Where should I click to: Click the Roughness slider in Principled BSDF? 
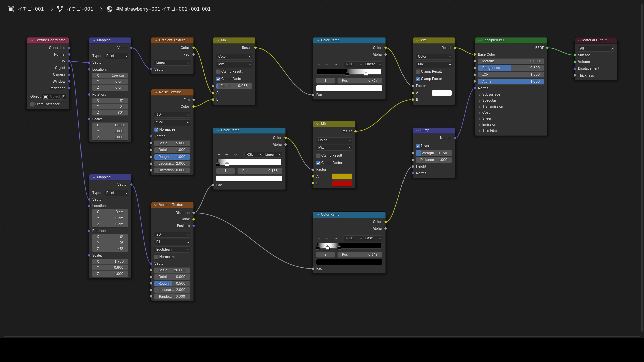click(x=511, y=68)
